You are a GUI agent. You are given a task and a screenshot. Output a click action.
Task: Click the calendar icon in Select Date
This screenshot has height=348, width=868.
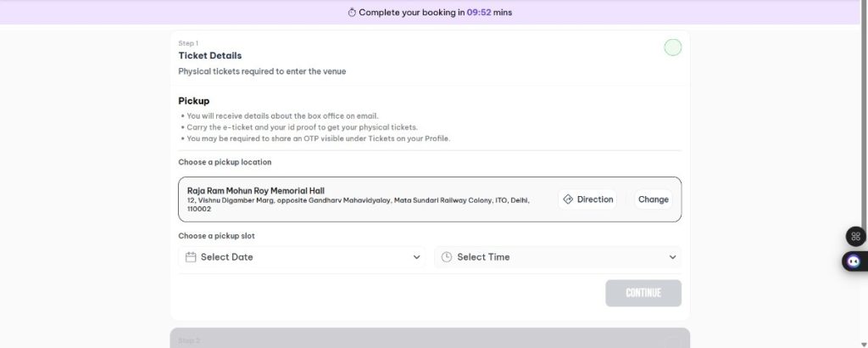click(x=191, y=257)
